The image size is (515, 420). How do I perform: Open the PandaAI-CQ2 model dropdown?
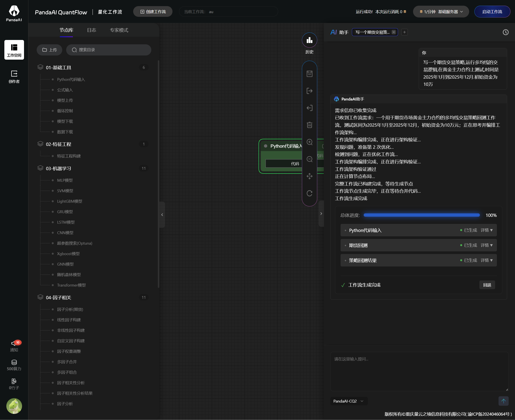348,401
